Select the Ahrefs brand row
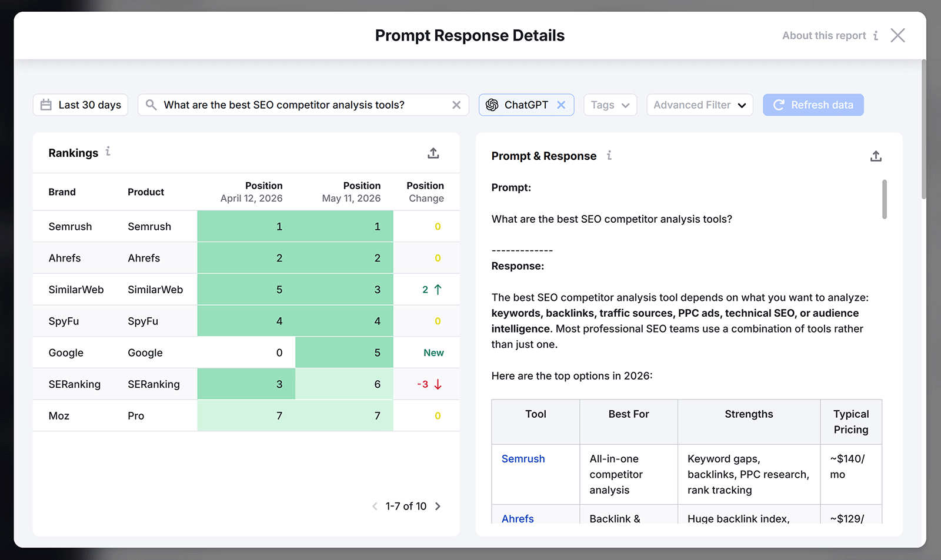This screenshot has height=560, width=941. coord(246,258)
